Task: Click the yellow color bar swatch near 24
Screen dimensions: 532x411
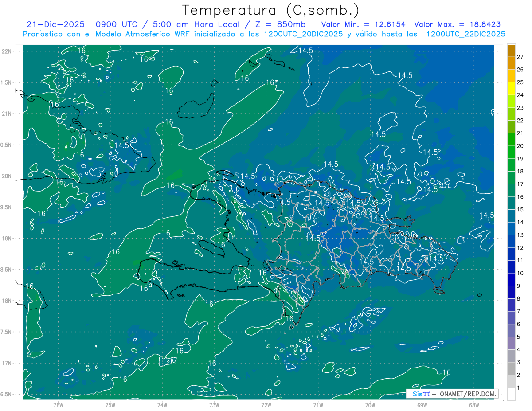Action: (511, 89)
